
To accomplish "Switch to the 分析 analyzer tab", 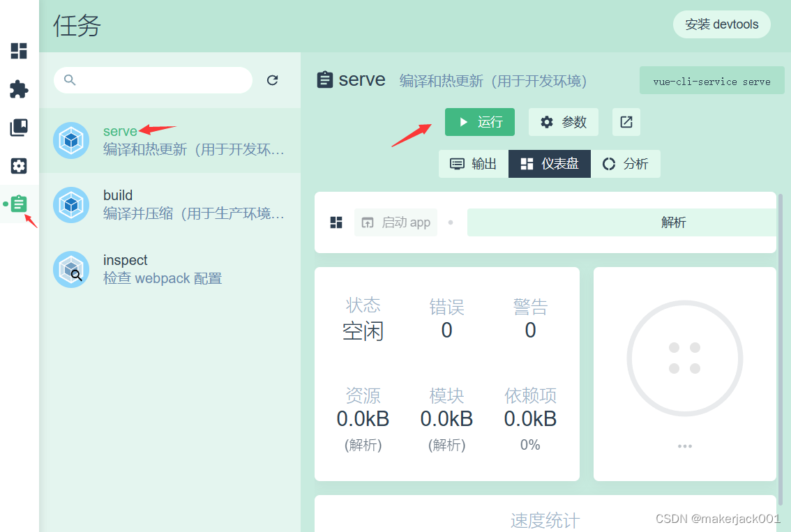I will click(x=626, y=164).
